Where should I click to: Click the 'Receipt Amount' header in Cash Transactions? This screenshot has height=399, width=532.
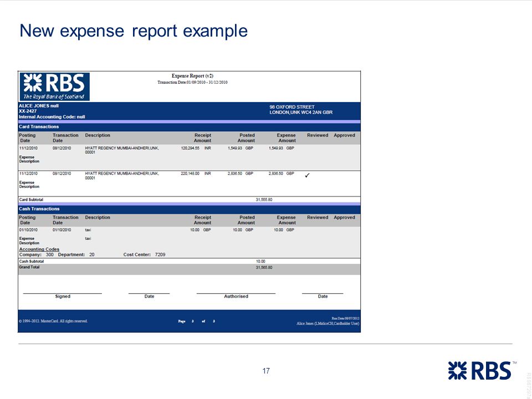pyautogui.click(x=203, y=220)
